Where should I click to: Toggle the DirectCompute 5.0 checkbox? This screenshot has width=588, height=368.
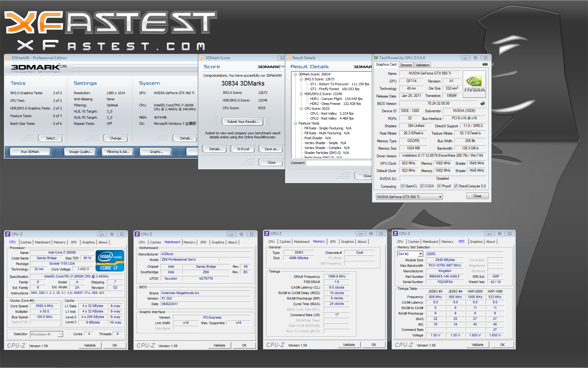[x=456, y=186]
